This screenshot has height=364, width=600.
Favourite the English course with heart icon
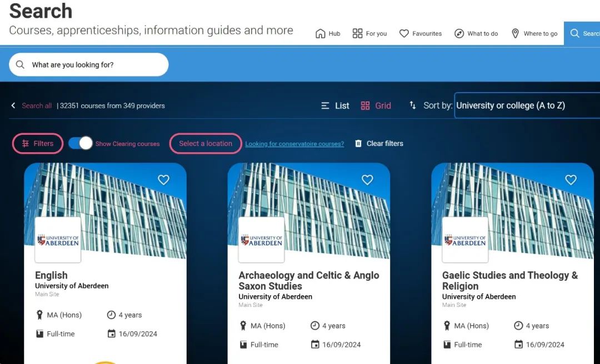(x=163, y=180)
